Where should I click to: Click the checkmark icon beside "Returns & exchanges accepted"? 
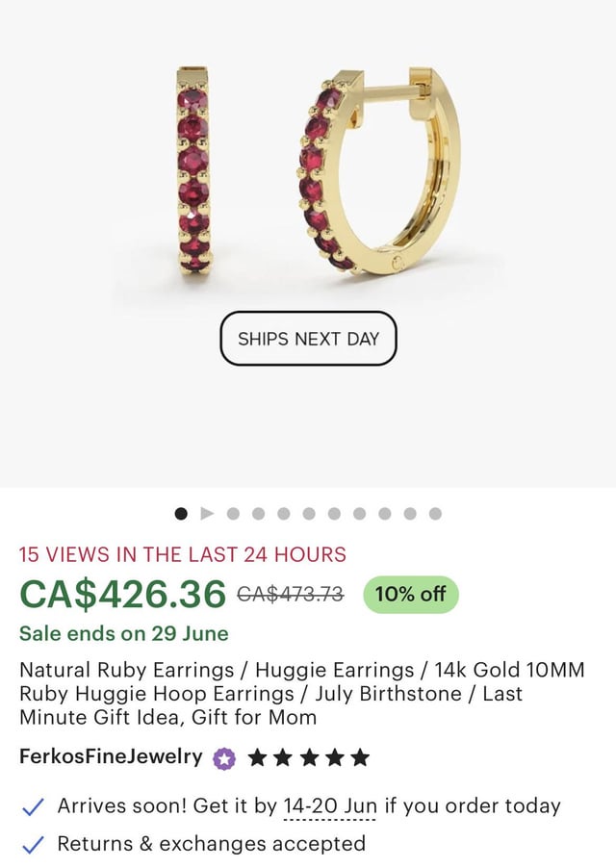pyautogui.click(x=33, y=845)
